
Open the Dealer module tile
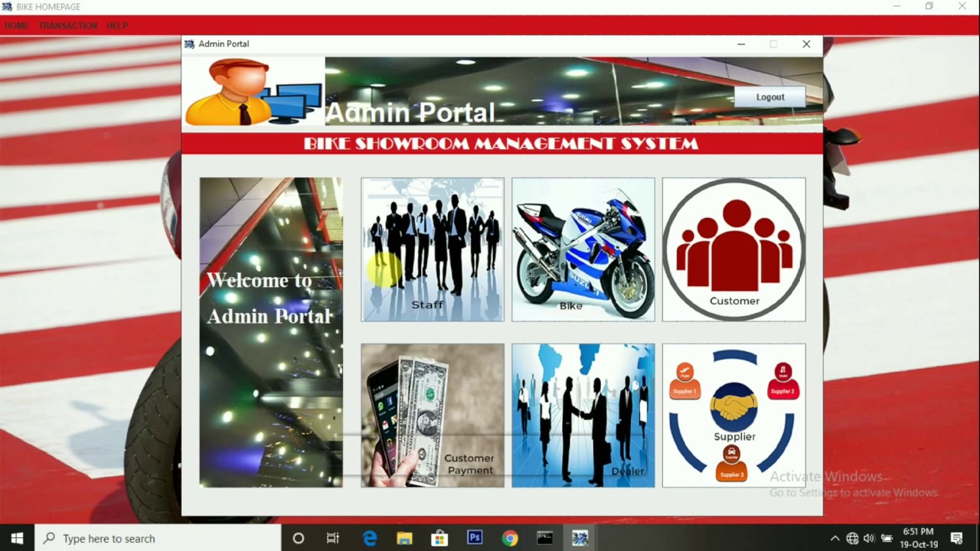click(583, 416)
